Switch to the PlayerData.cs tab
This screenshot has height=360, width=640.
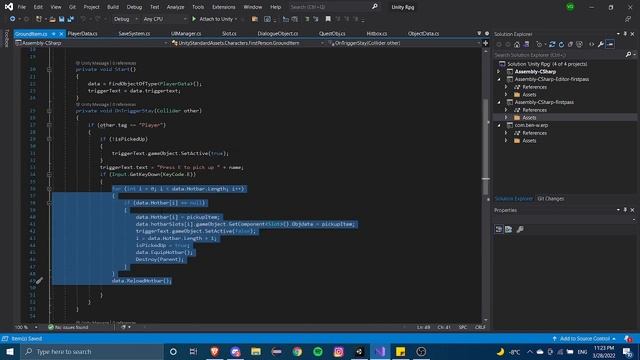[x=82, y=33]
